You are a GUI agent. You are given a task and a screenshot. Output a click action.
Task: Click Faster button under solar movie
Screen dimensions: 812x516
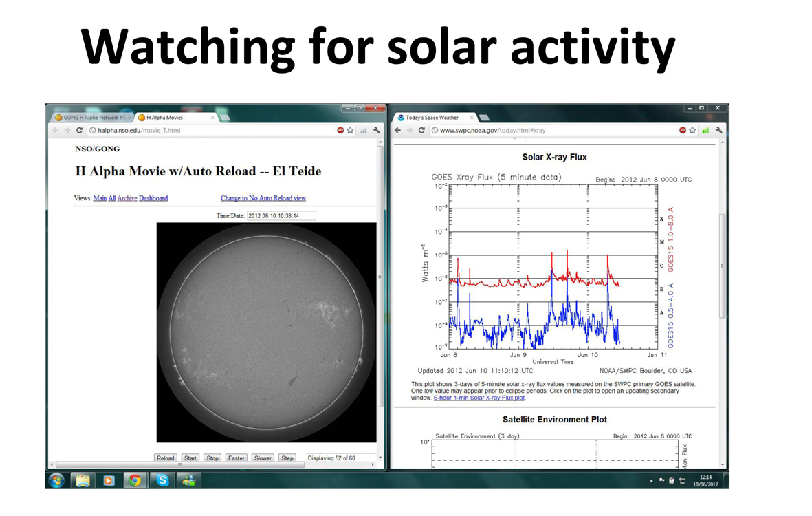[236, 458]
